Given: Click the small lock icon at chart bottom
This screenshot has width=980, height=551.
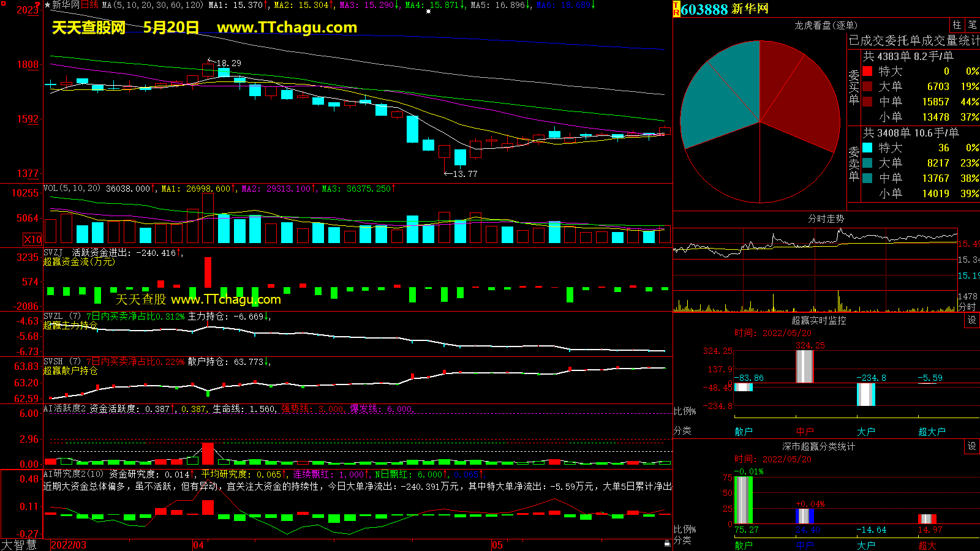Looking at the screenshot, I should (667, 543).
